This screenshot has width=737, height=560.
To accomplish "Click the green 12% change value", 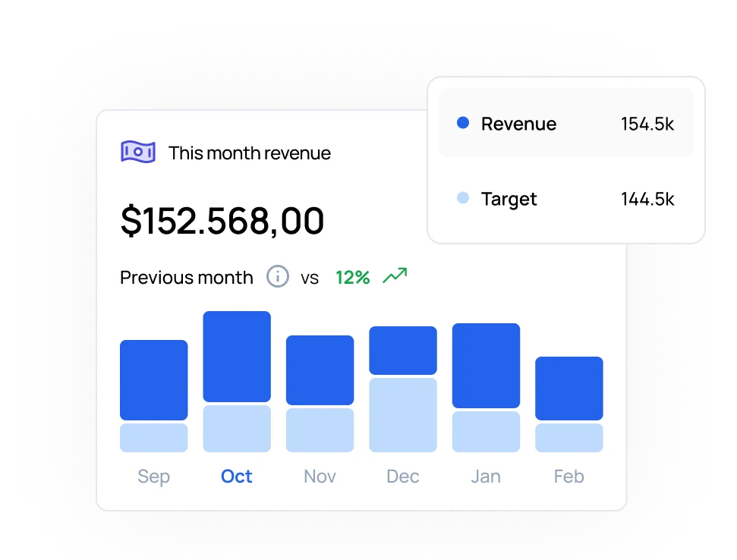I will coord(352,278).
